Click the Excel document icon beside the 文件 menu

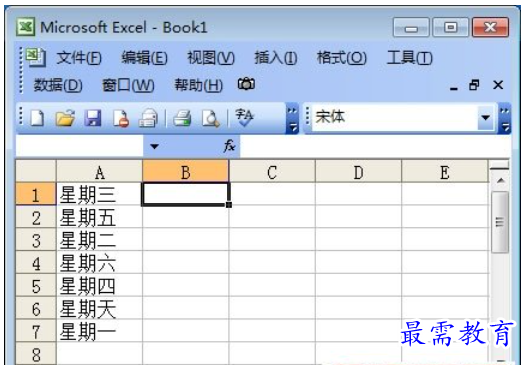pos(35,57)
